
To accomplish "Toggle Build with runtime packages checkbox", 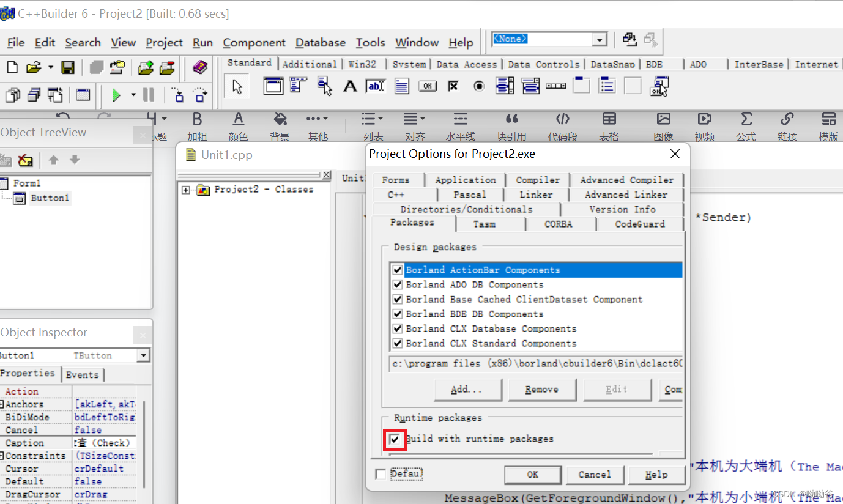I will tap(395, 439).
